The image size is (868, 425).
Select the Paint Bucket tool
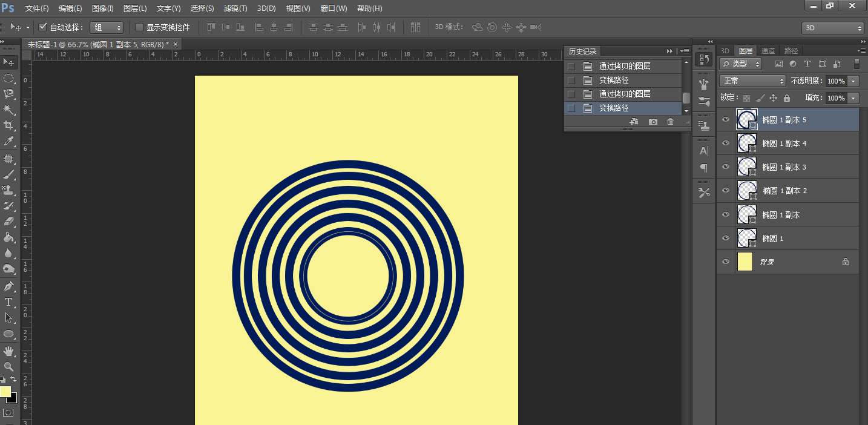coord(9,237)
